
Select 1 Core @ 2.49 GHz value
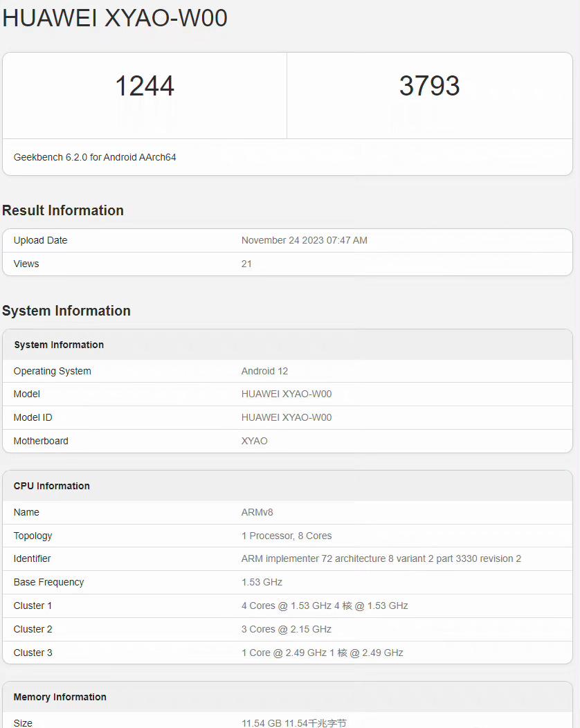click(322, 653)
